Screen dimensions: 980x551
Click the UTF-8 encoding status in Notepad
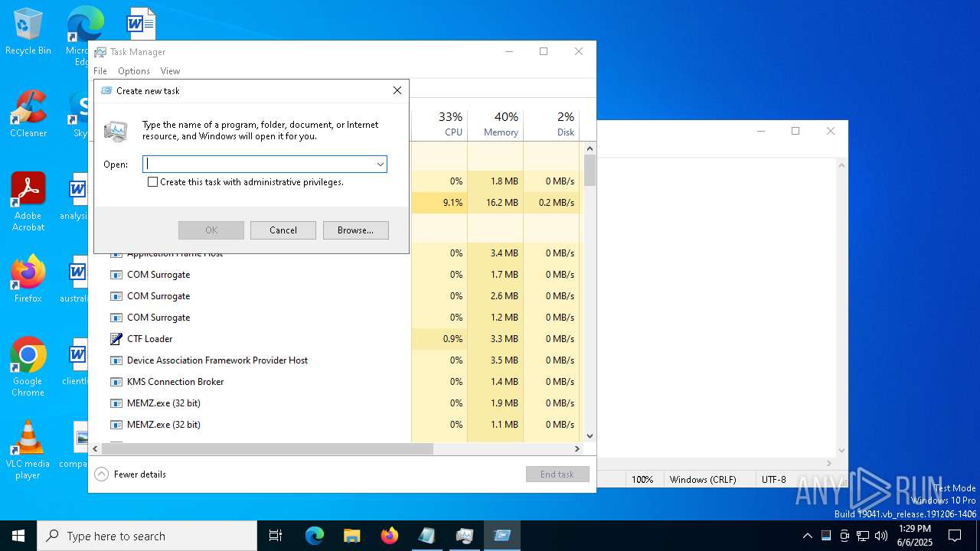tap(773, 480)
